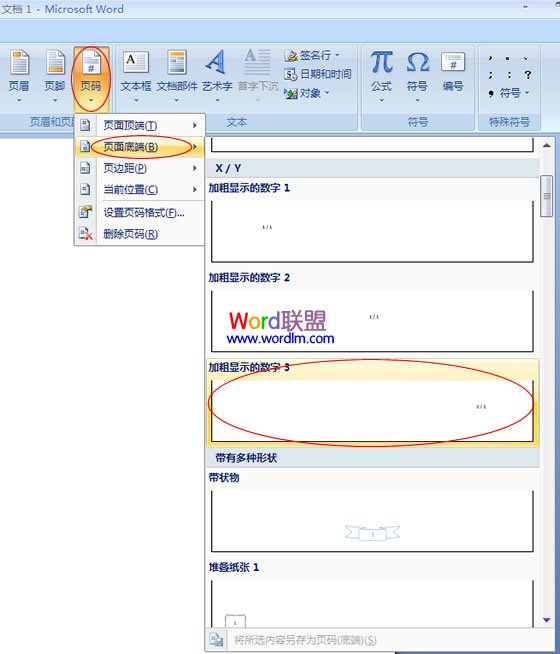Choose 页边距(P) from the menu
This screenshot has width=560, height=654.
[x=139, y=168]
